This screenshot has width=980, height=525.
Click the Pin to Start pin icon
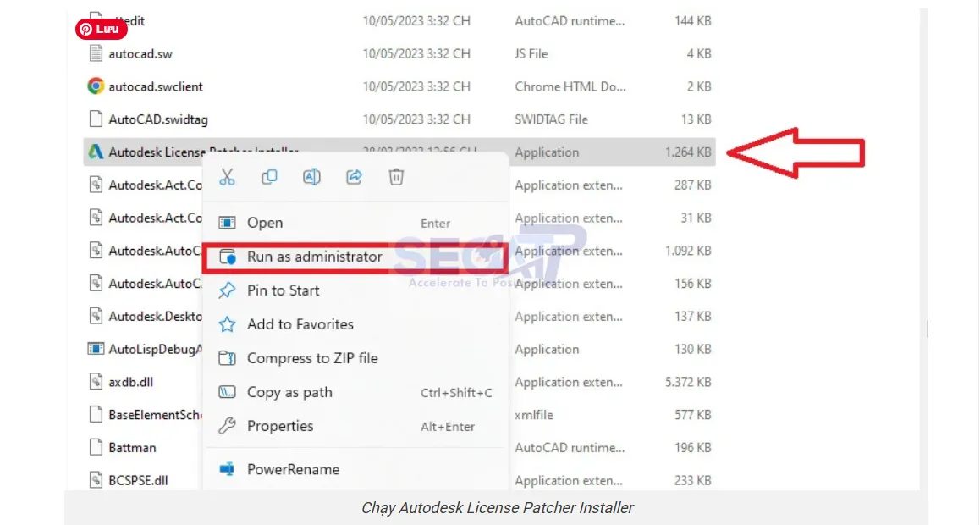click(227, 290)
